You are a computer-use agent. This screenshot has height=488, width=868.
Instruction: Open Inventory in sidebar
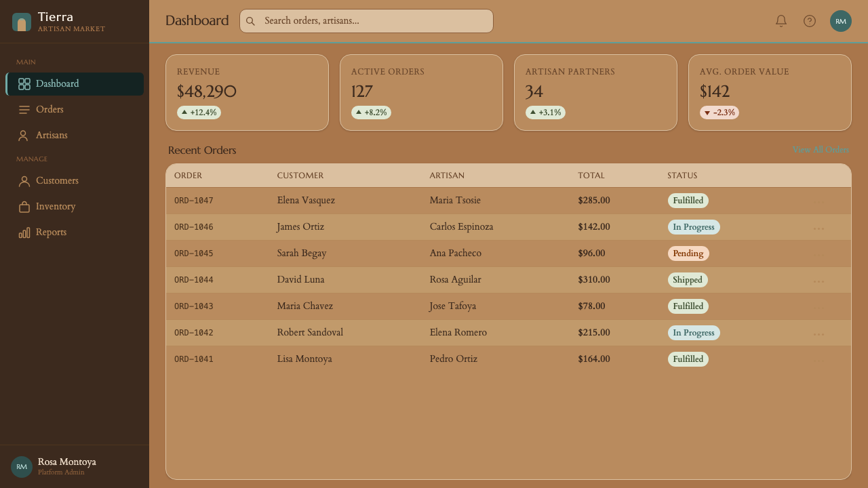75,207
